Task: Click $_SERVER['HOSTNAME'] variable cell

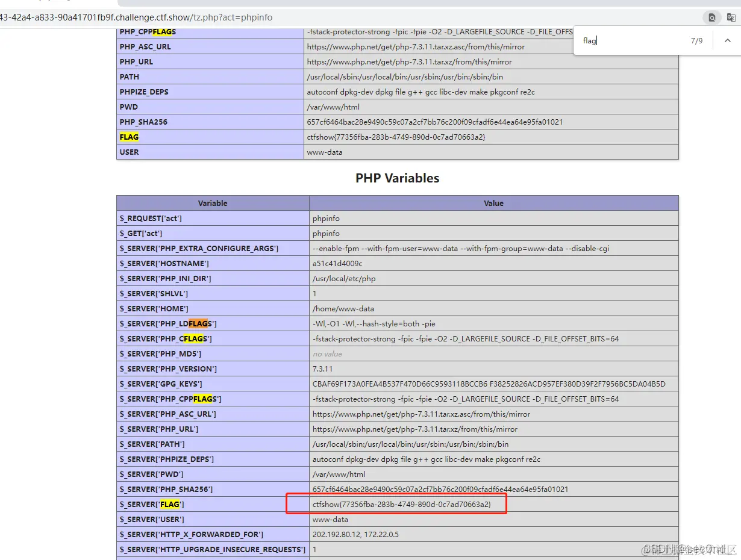Action: click(213, 263)
